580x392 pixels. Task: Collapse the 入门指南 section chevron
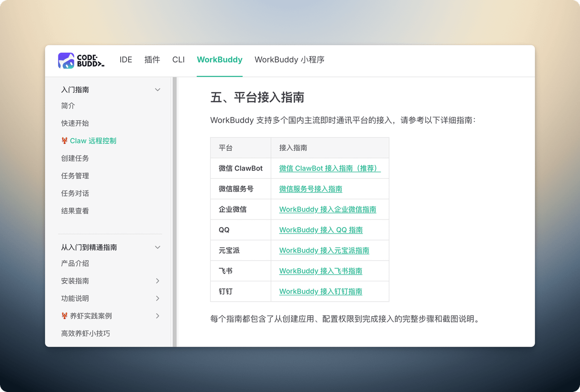coord(157,90)
